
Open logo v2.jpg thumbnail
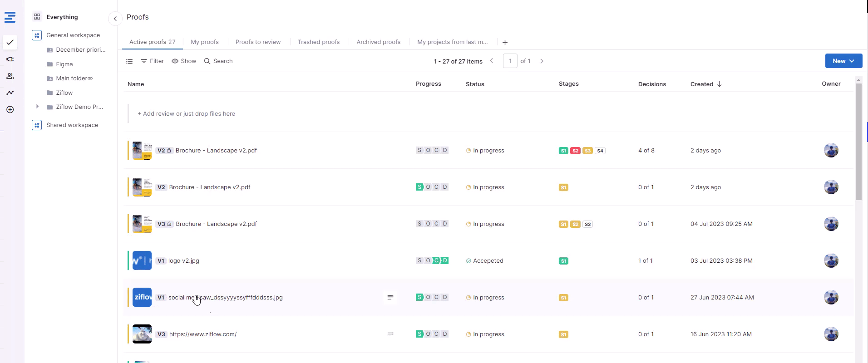(142, 260)
